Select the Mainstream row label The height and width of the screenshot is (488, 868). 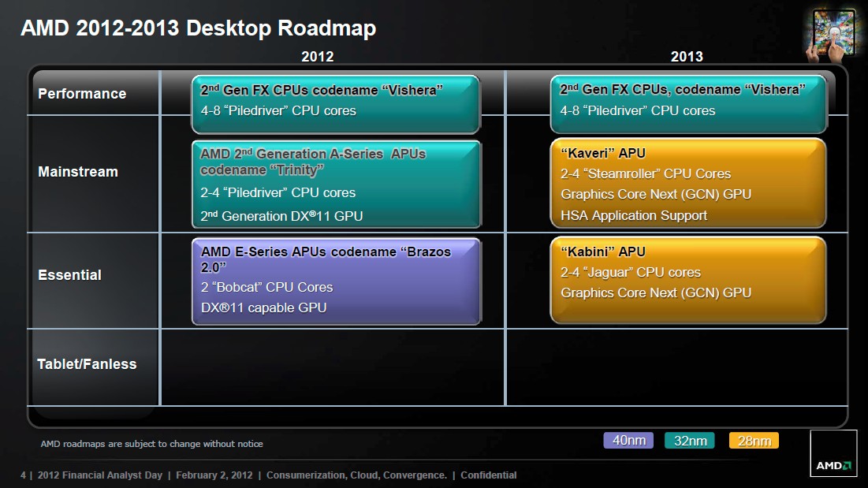(x=78, y=172)
